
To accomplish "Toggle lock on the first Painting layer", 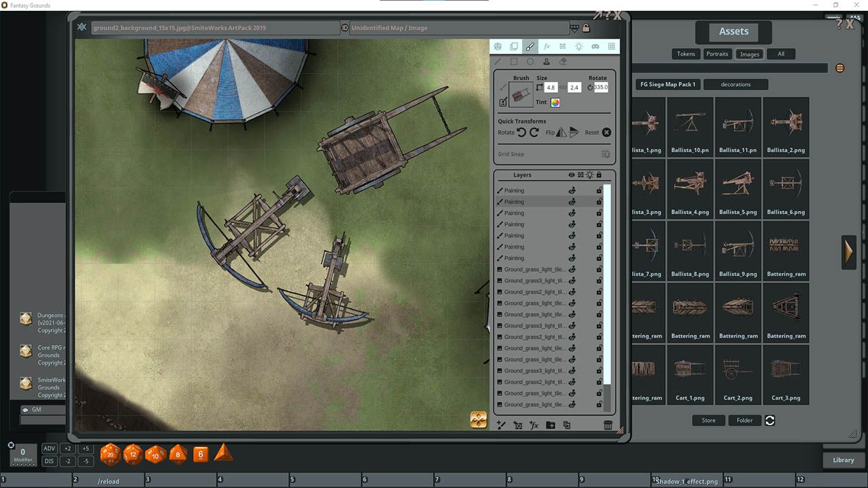I will tap(599, 190).
